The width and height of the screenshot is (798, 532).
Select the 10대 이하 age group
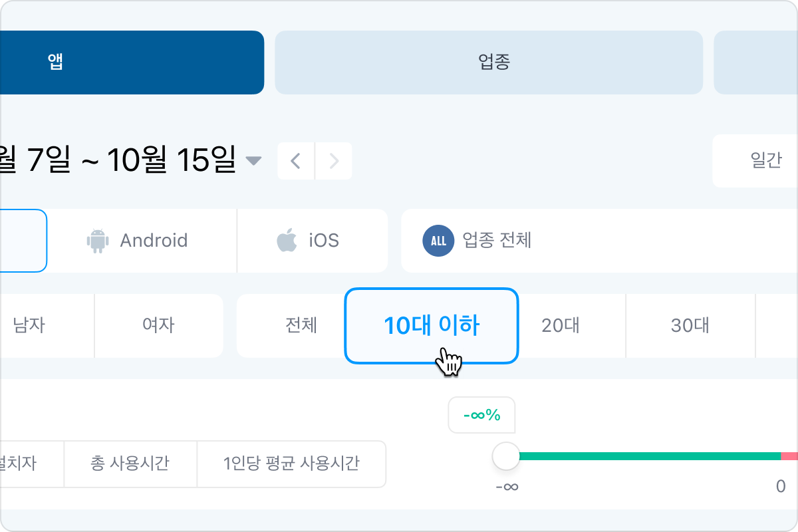(x=431, y=326)
